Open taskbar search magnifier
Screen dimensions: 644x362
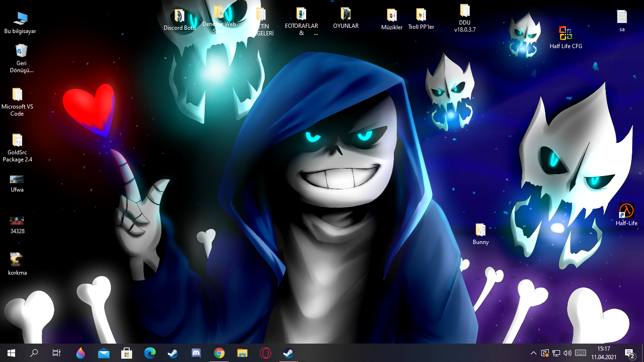pos(34,353)
